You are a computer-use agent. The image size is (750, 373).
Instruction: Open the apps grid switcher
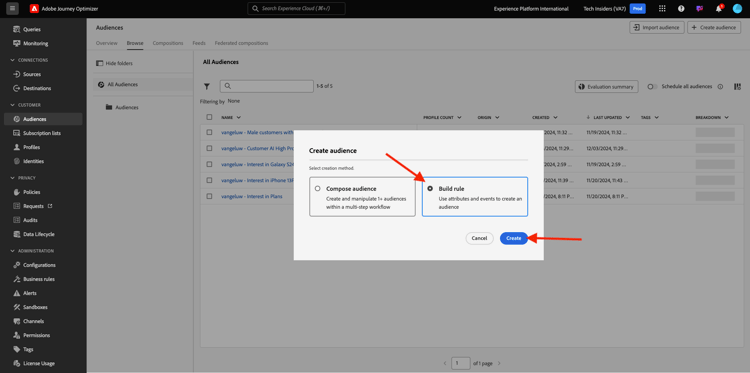(662, 9)
